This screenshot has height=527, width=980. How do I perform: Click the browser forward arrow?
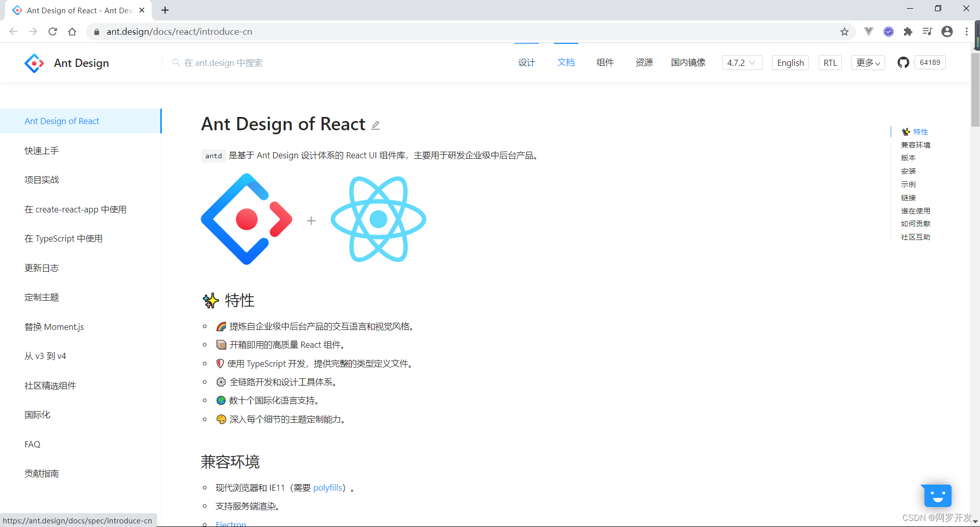pos(33,32)
